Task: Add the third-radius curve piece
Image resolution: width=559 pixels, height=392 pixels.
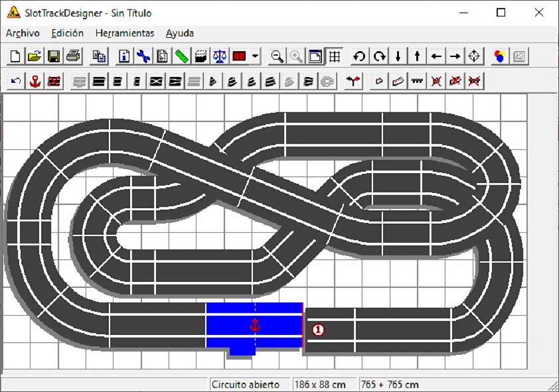Action: pos(252,82)
